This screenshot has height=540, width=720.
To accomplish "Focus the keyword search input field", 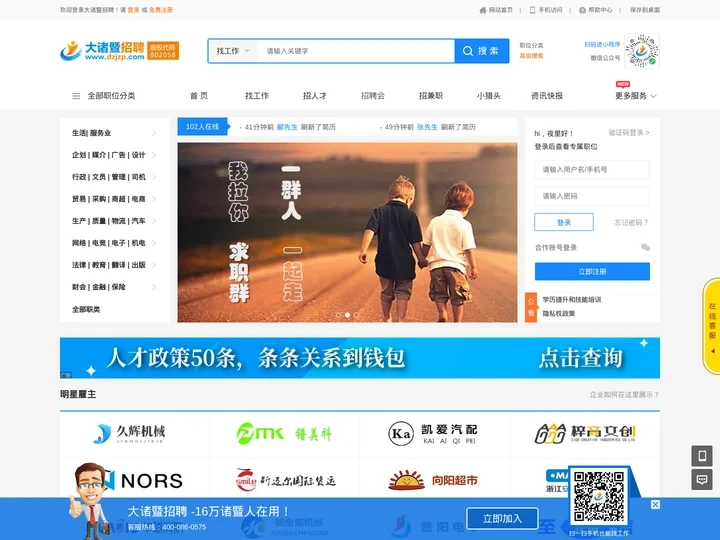I will pos(356,51).
